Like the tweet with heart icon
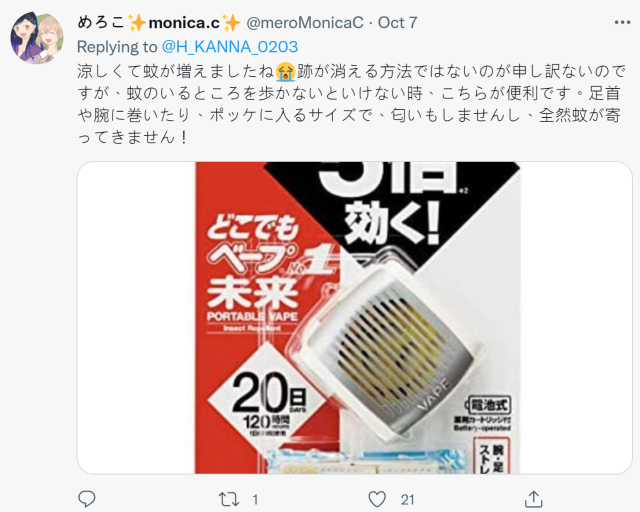 pyautogui.click(x=377, y=499)
